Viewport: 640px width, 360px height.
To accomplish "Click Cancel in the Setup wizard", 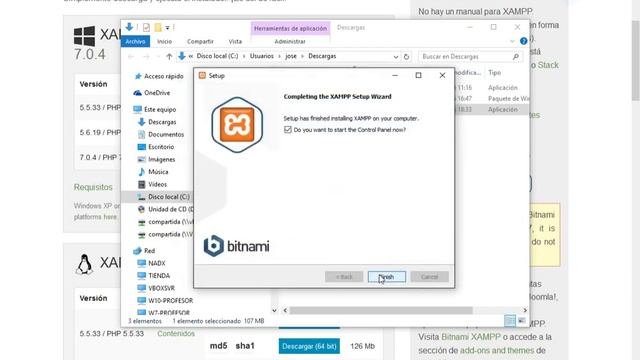I will coord(429,277).
